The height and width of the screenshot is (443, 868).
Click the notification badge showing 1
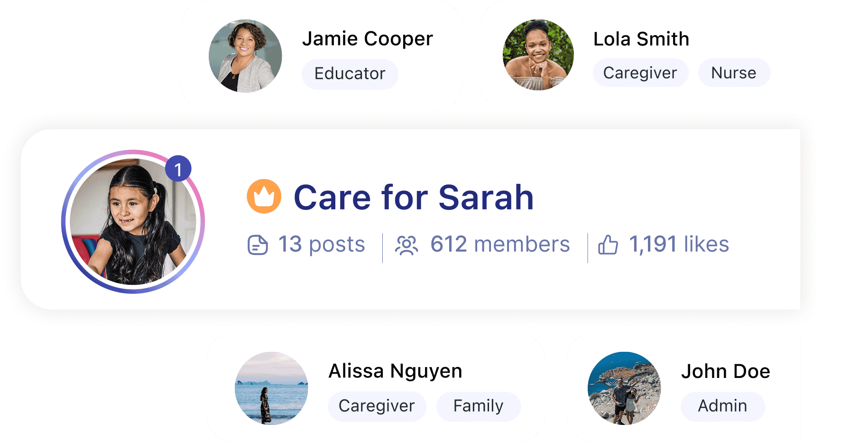[178, 169]
